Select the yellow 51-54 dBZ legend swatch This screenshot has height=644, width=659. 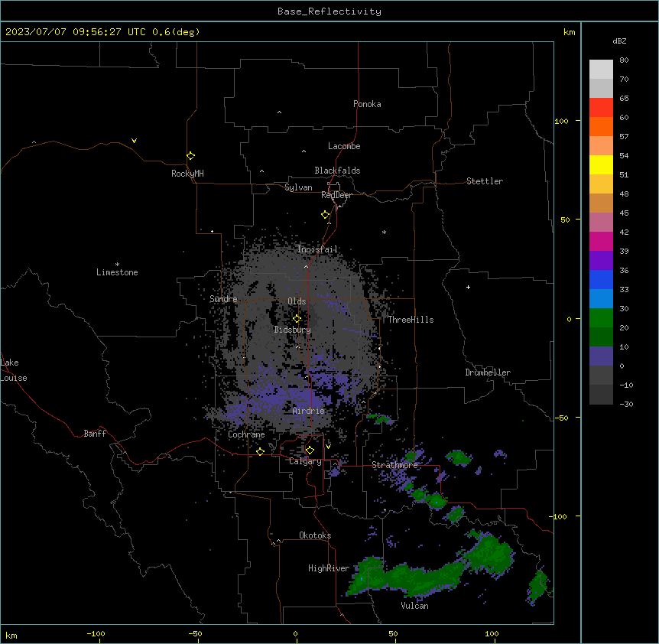point(601,164)
